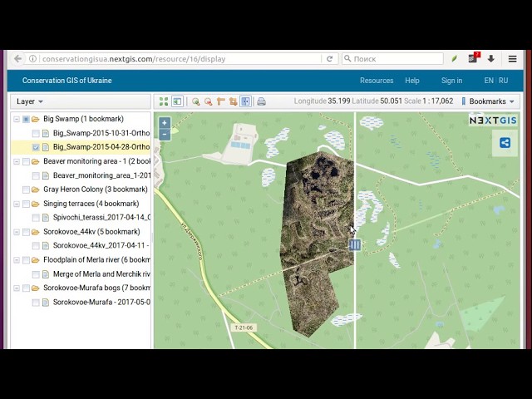Viewport: 532px width, 399px height.
Task: Toggle the Big Swamp group checkbox
Action: click(26, 119)
